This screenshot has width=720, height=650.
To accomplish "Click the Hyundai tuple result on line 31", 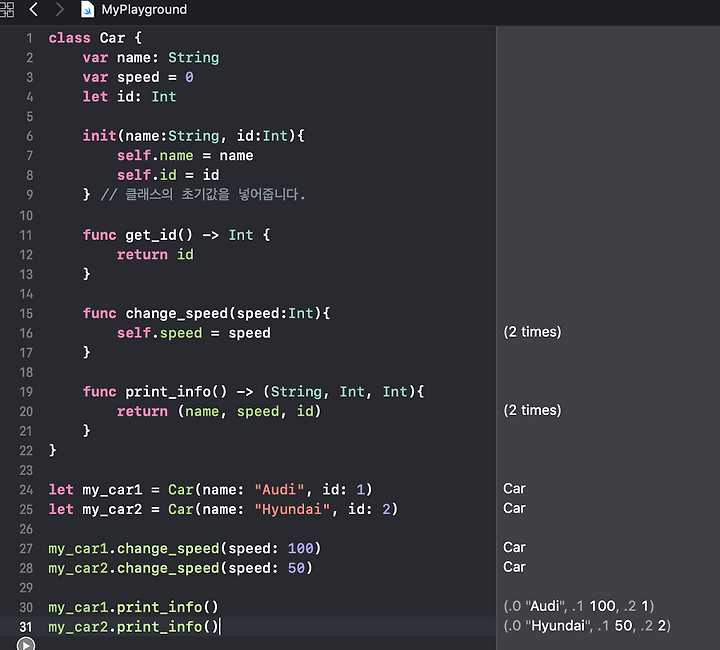I will point(587,626).
